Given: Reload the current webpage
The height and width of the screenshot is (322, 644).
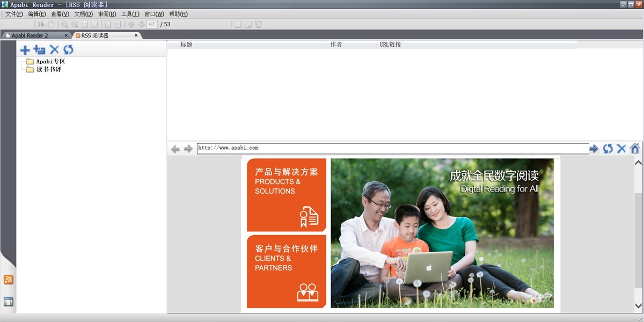Looking at the screenshot, I should [608, 149].
